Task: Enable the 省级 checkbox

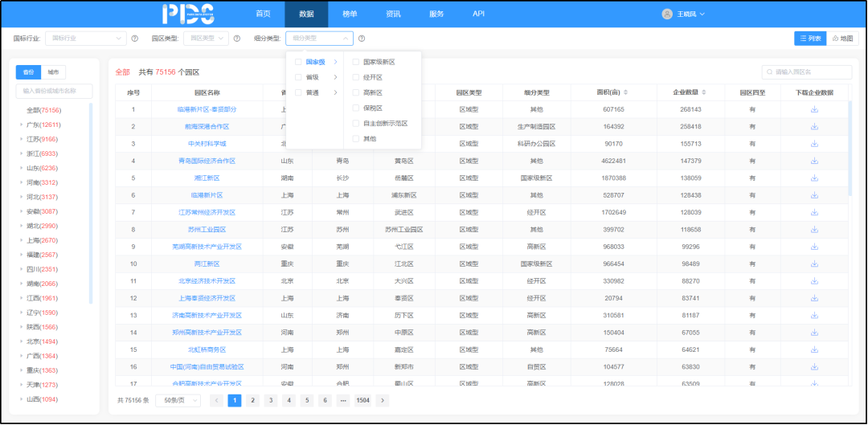Action: click(299, 77)
